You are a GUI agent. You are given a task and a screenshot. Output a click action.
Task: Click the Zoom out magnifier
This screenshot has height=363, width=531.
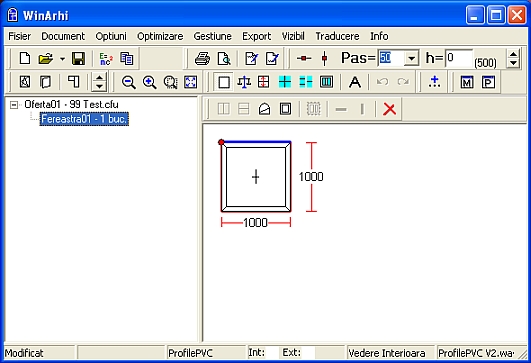pos(129,82)
